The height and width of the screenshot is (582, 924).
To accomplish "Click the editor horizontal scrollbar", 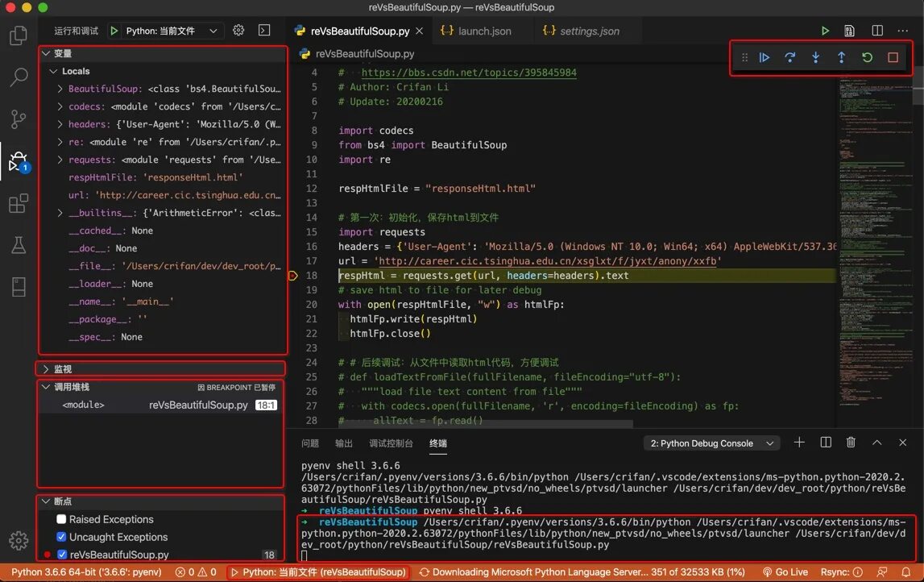I will 484,424.
